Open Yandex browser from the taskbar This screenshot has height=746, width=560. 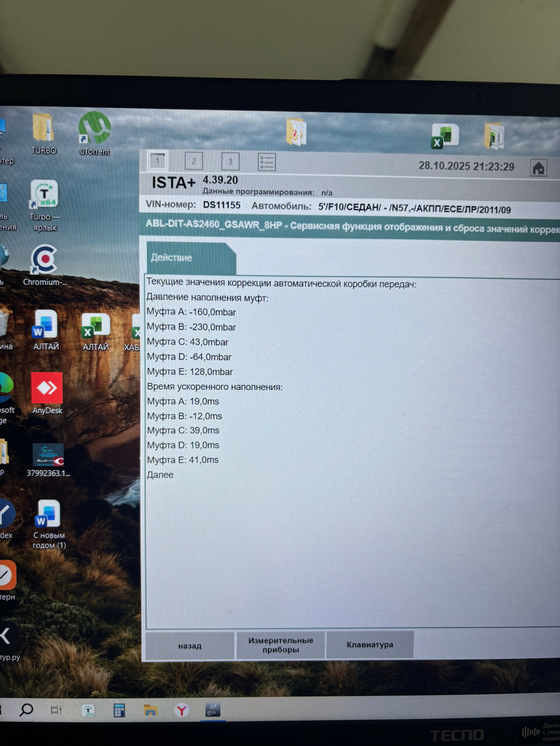click(x=181, y=711)
